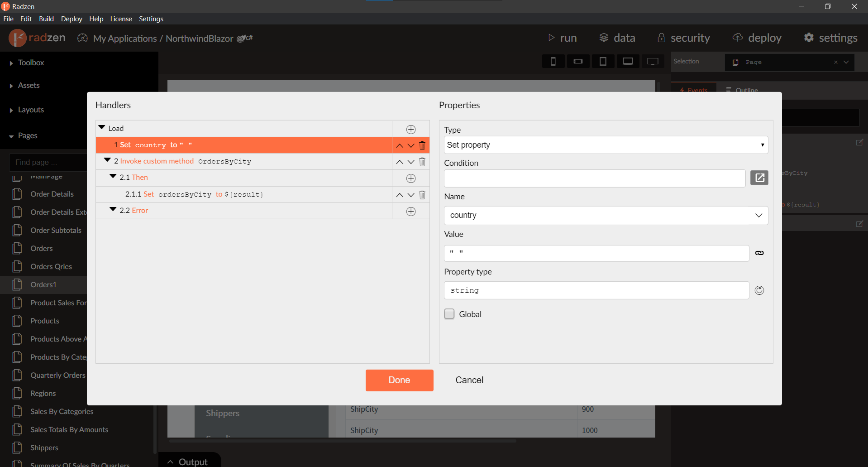The width and height of the screenshot is (868, 467).
Task: Add a new handler to Load event
Action: (x=410, y=130)
